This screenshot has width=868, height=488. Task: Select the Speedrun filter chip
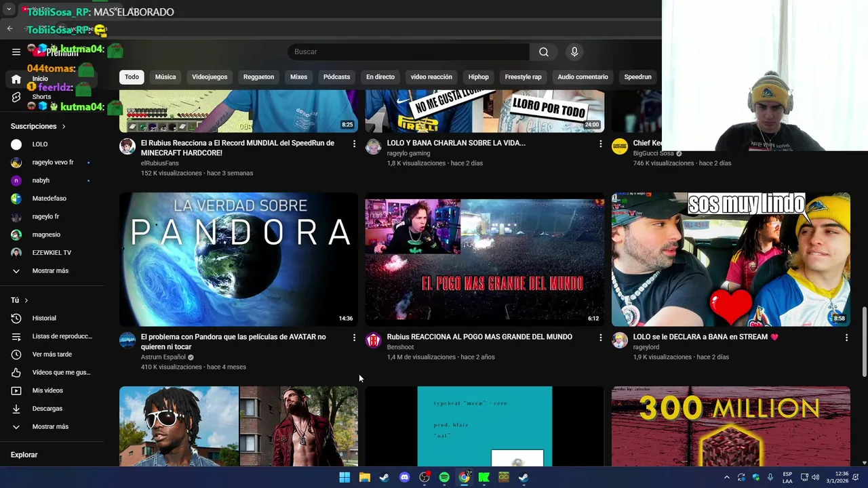(x=637, y=77)
